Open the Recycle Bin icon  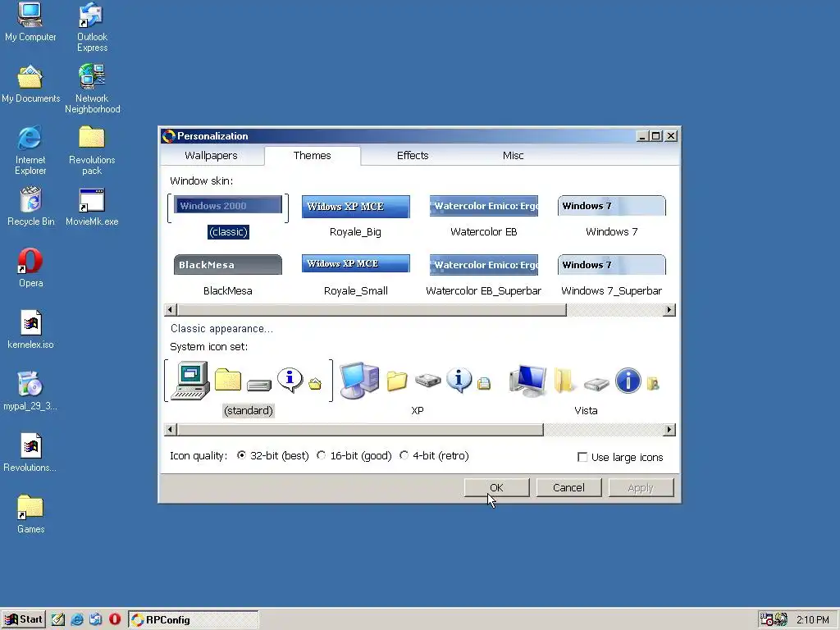point(30,207)
